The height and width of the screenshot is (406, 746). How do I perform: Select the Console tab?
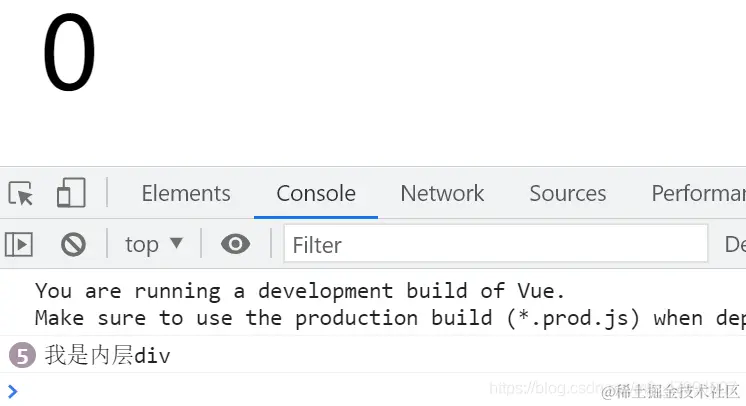click(316, 193)
